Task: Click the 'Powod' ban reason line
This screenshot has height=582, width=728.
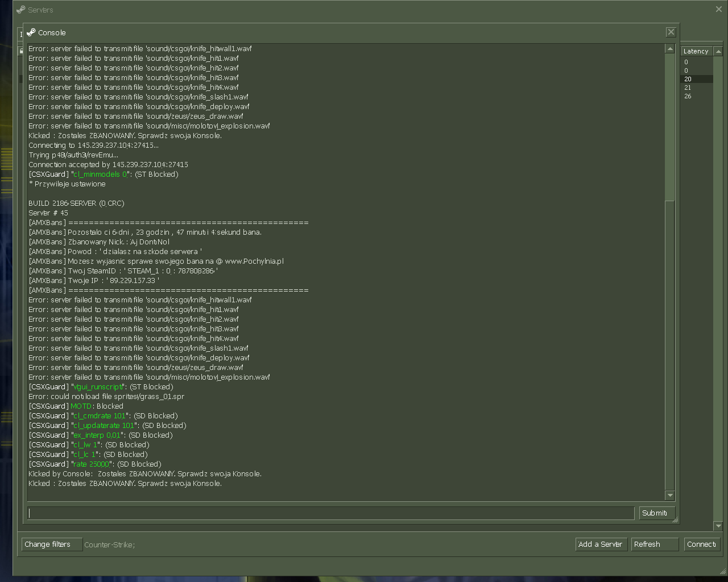Action: (x=115, y=252)
